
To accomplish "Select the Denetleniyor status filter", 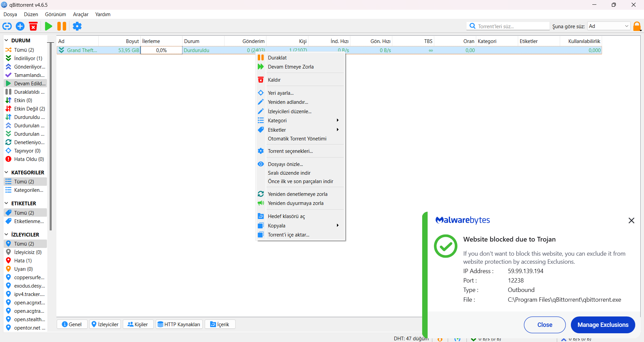I will point(25,142).
